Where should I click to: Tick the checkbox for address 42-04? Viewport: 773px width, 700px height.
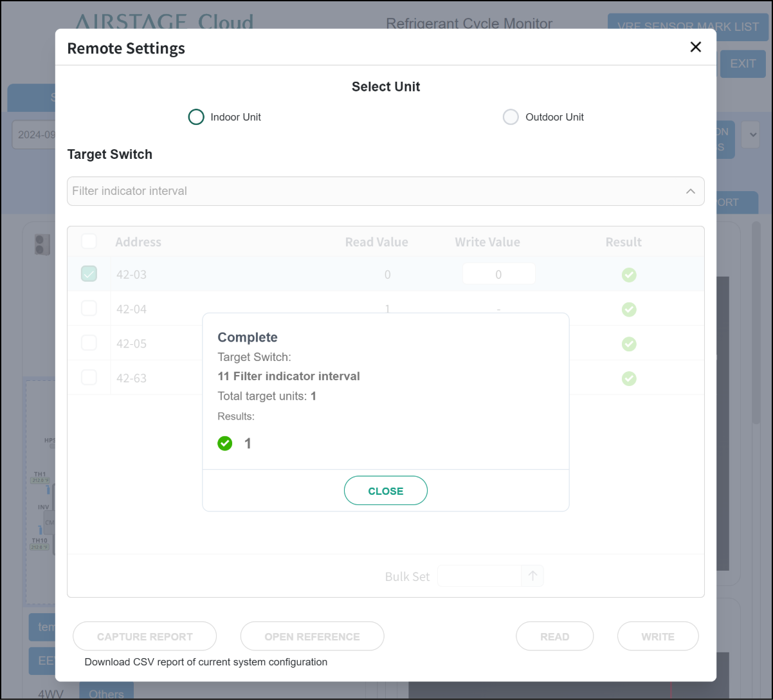click(x=89, y=309)
